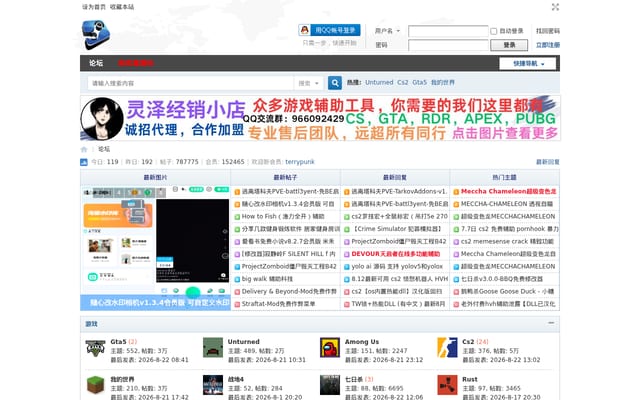Enable the 自动登录 auto-login checkbox
The width and height of the screenshot is (640, 400).
(x=493, y=31)
